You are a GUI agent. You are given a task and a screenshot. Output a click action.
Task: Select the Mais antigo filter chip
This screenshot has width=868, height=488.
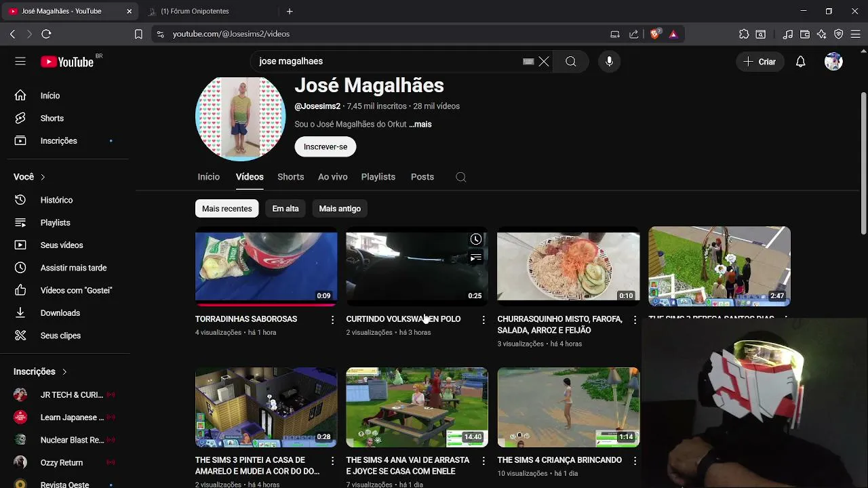click(340, 209)
